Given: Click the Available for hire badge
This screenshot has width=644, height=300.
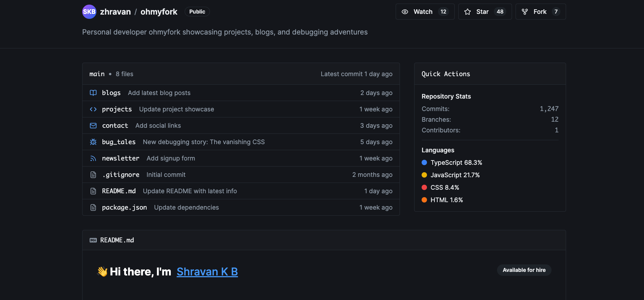Looking at the screenshot, I should tap(524, 270).
